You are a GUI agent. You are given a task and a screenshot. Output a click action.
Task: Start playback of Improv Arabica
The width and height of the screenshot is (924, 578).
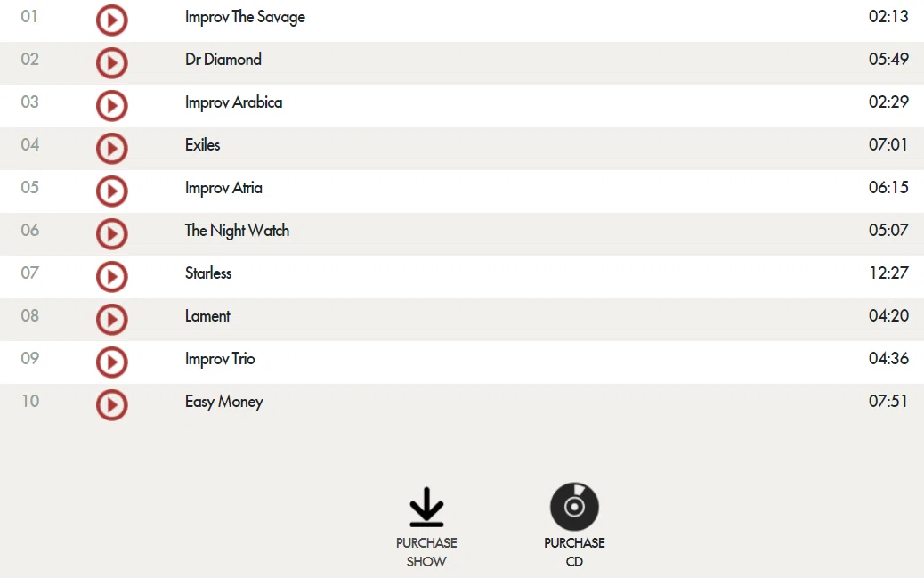tap(112, 106)
